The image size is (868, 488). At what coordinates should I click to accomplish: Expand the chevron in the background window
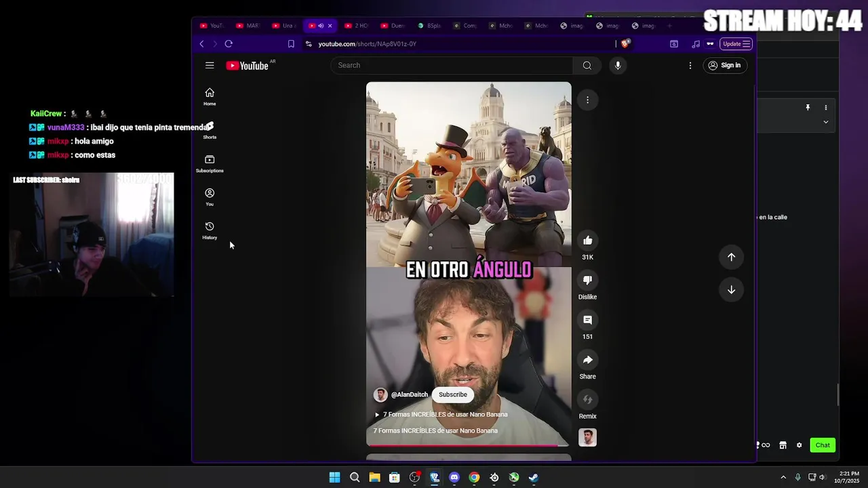click(x=826, y=122)
